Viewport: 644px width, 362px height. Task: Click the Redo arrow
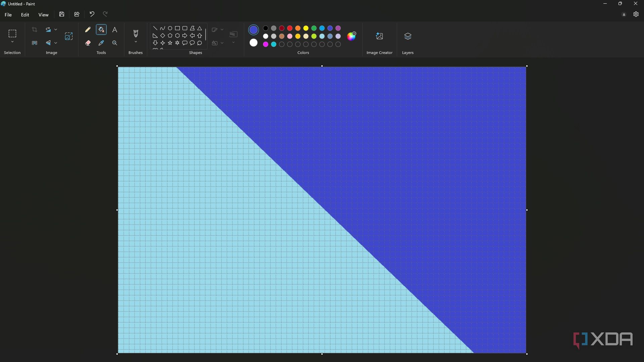(x=105, y=14)
